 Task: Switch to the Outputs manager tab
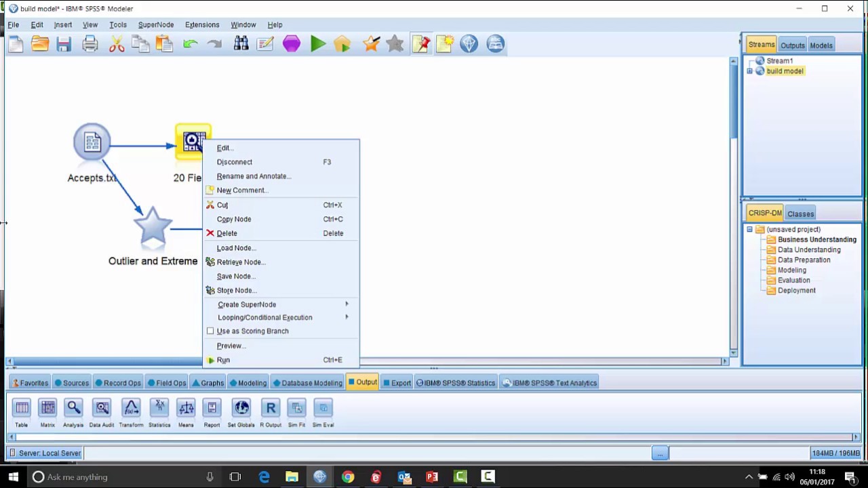(792, 45)
